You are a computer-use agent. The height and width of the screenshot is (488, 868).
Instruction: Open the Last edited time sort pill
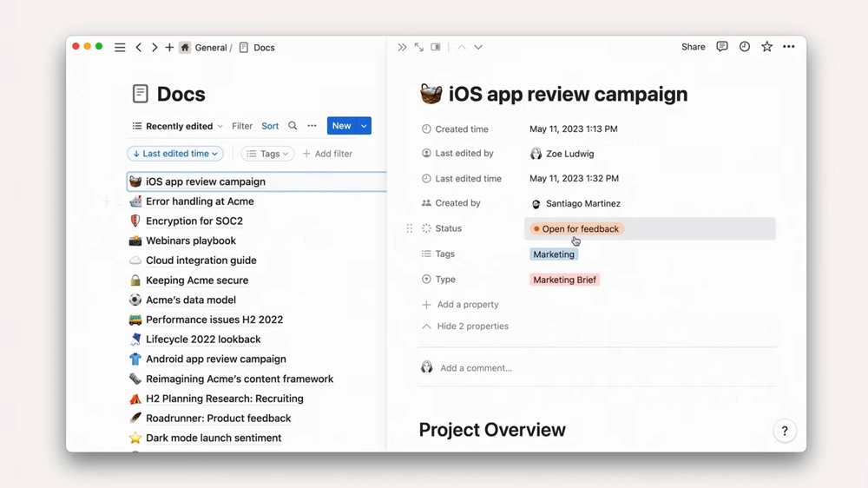pyautogui.click(x=175, y=154)
